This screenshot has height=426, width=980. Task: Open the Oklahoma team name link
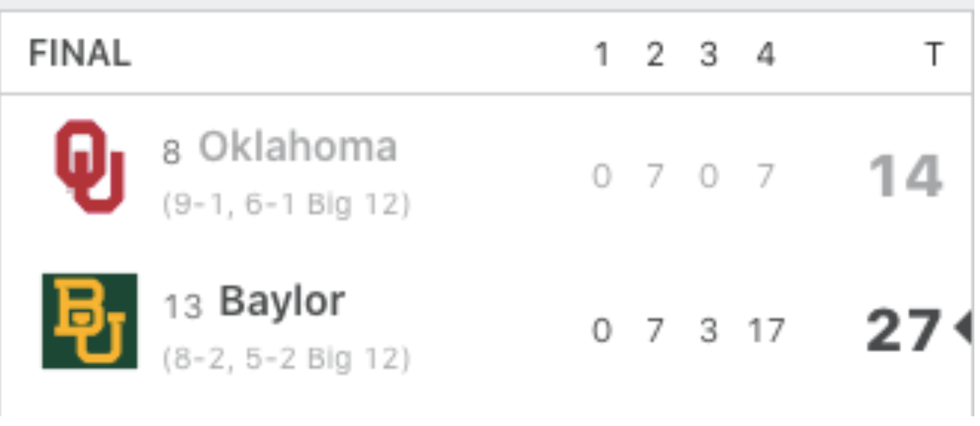coord(298,146)
